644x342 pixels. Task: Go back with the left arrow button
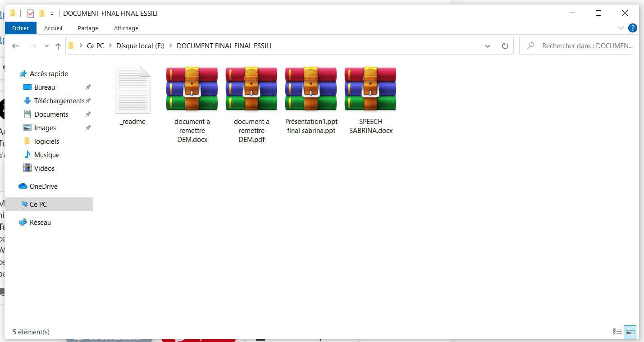(x=16, y=46)
